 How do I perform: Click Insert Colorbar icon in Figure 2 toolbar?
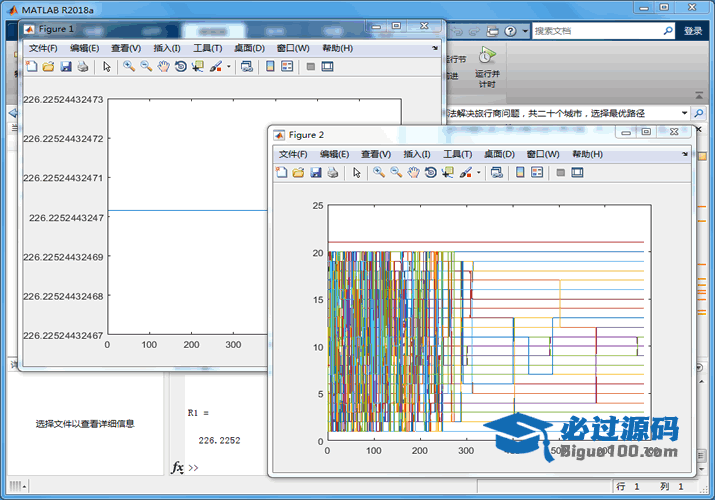520,172
